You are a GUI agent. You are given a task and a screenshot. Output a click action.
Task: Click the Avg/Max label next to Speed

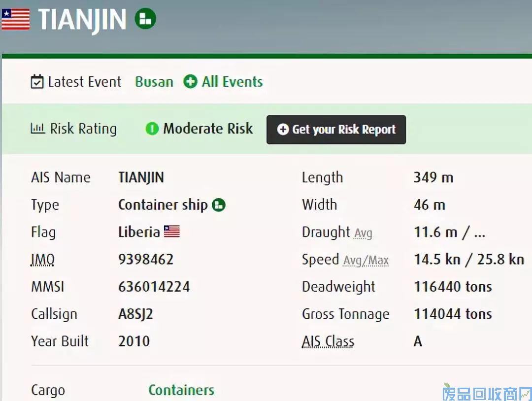(x=366, y=260)
